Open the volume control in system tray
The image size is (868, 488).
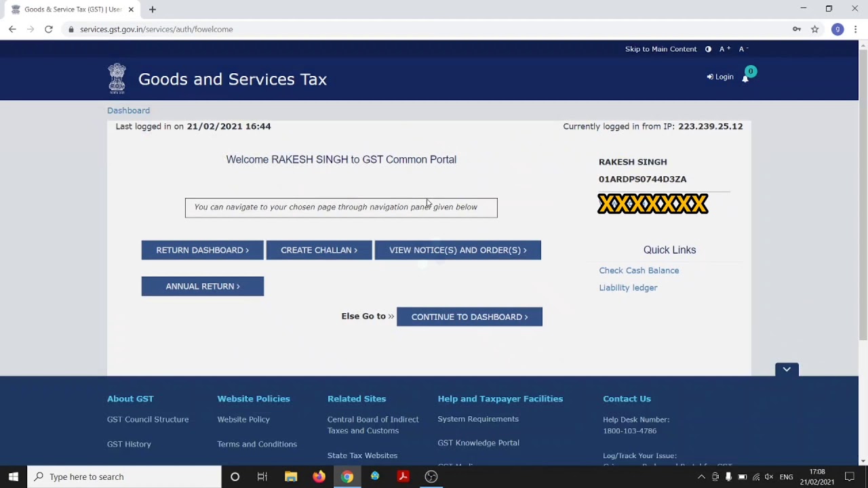(769, 476)
